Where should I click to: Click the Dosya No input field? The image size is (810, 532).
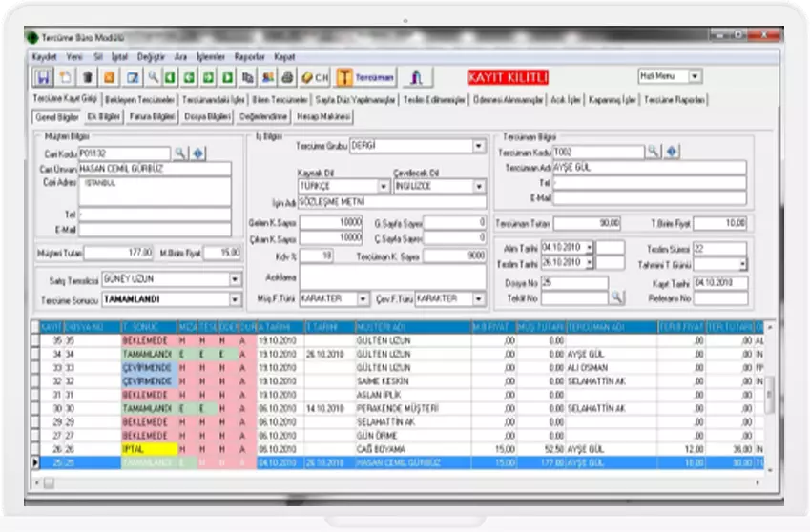(x=574, y=283)
